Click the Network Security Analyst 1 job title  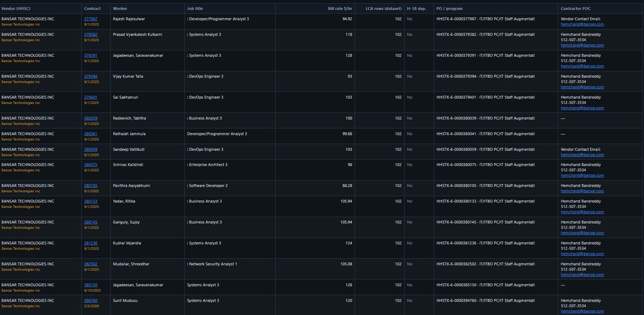click(x=212, y=264)
